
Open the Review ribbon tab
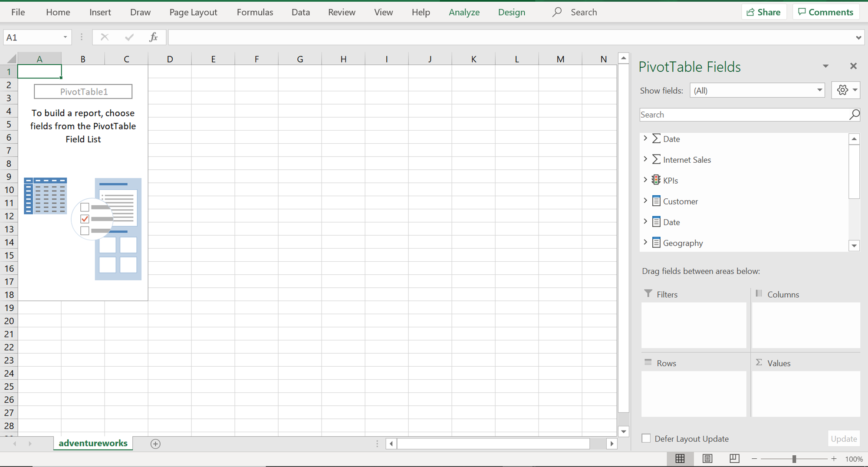pos(342,12)
